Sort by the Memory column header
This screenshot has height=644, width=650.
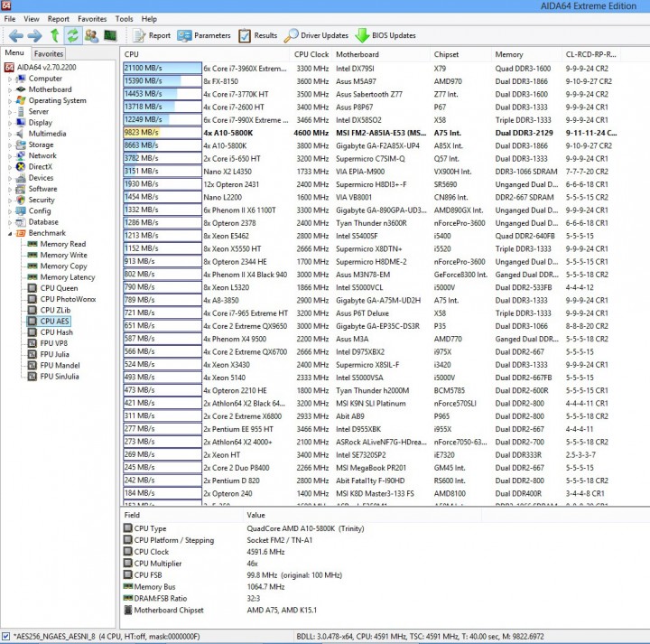[526, 55]
